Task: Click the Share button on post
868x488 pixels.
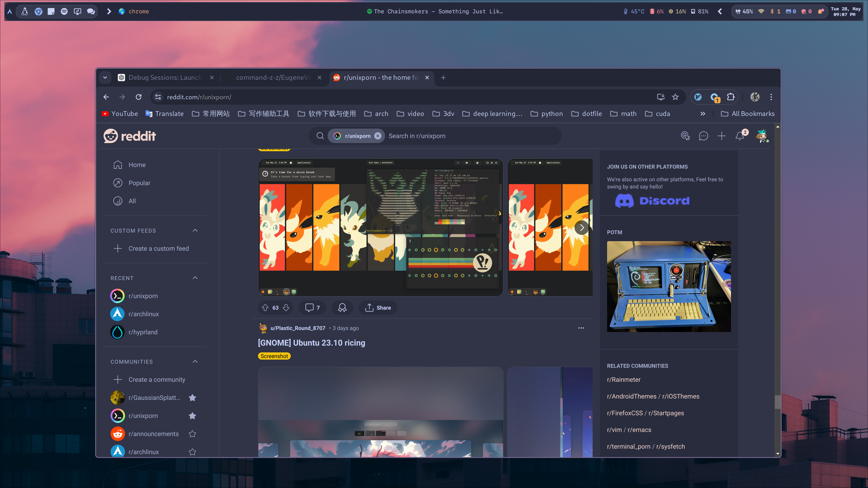Action: [378, 307]
